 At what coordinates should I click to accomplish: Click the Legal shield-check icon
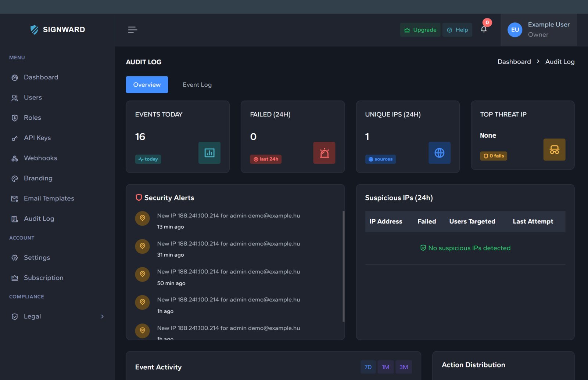15,316
